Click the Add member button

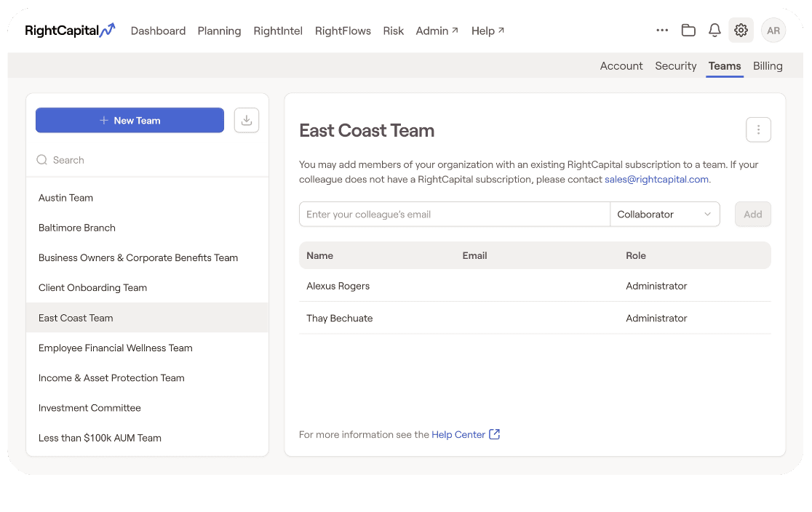(752, 215)
